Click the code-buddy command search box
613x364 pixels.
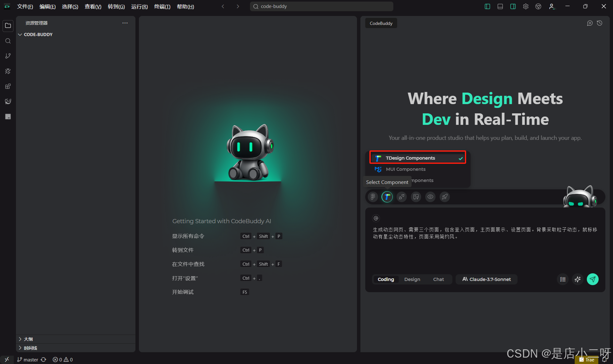[x=322, y=6]
